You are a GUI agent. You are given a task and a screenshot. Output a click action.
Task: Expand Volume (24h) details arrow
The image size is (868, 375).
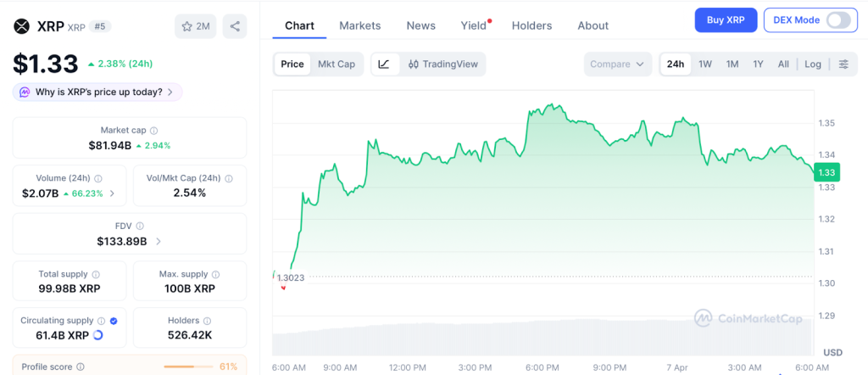(112, 193)
